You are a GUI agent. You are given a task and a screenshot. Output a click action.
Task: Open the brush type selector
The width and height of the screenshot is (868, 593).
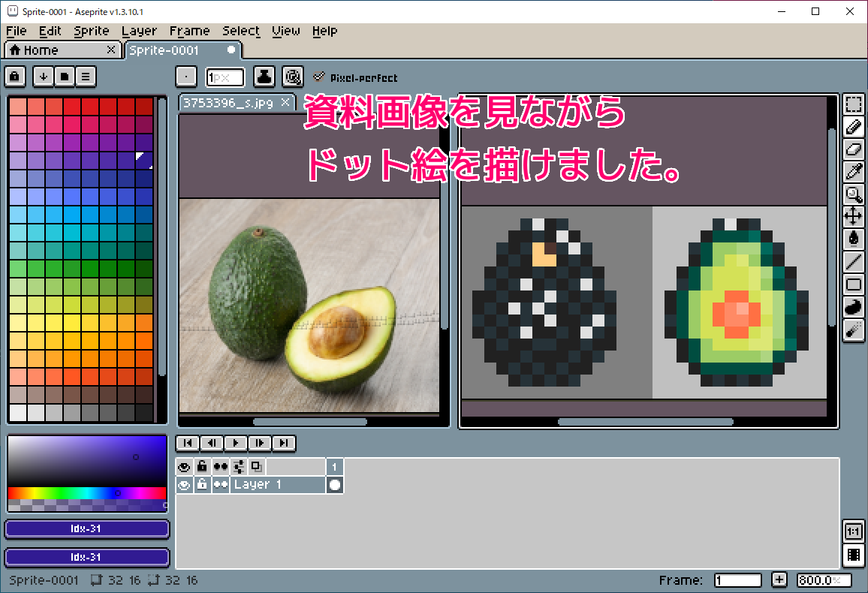(185, 76)
